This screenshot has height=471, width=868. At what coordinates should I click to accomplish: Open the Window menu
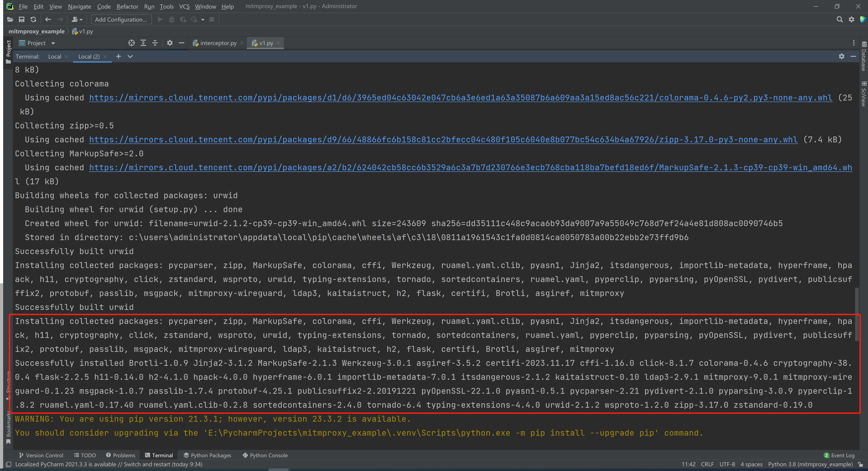pos(205,6)
